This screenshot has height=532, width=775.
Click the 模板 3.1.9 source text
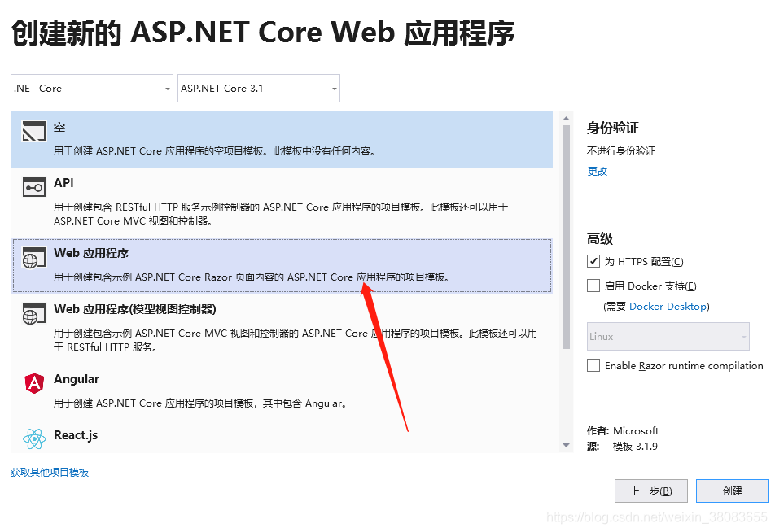click(635, 447)
